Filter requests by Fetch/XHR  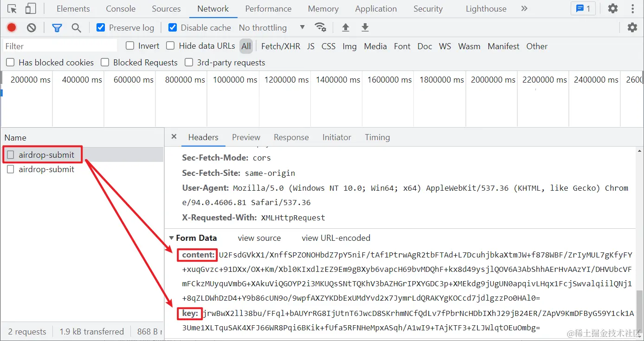click(x=281, y=46)
